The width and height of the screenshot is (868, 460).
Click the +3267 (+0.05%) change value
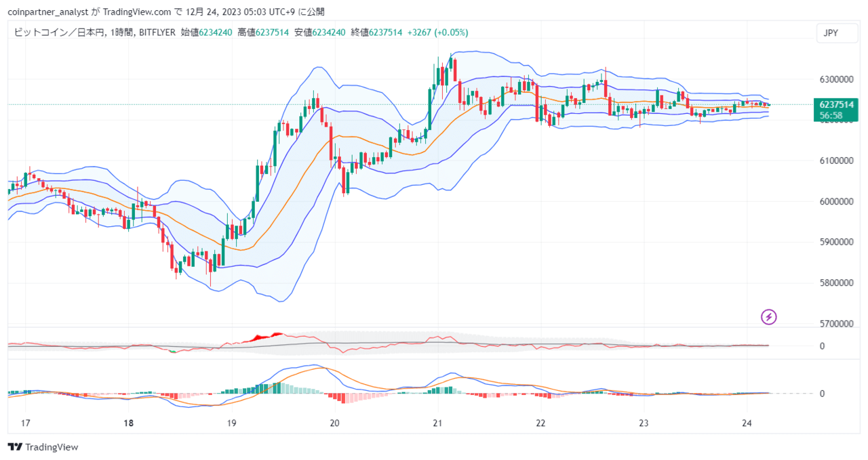point(437,32)
